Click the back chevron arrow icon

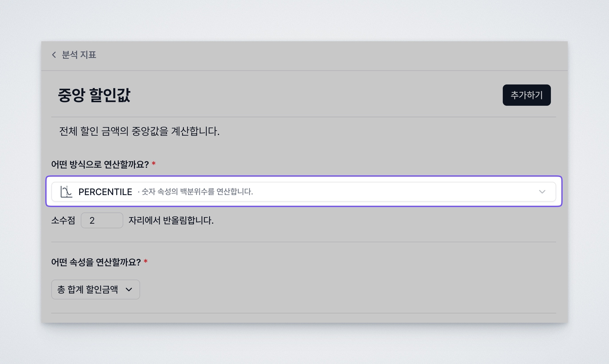[x=54, y=55]
